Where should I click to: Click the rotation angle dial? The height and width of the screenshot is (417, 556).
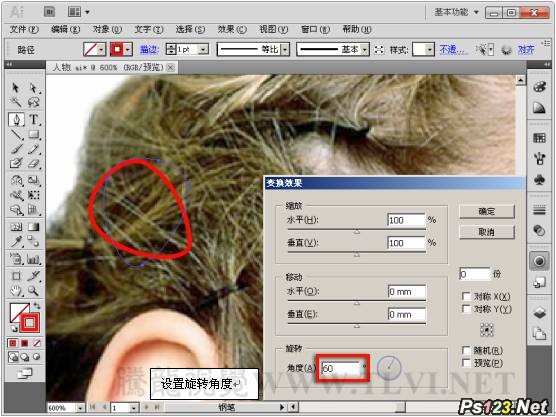[389, 368]
